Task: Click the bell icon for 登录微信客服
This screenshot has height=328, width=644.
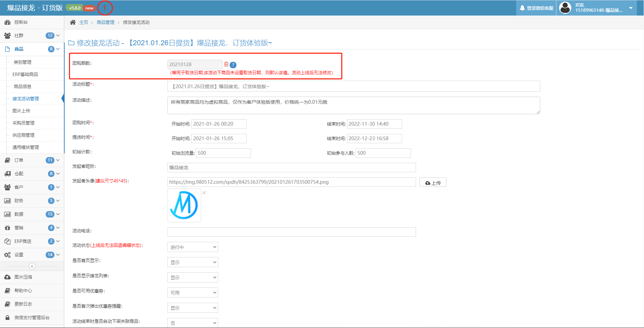Action: 523,8
